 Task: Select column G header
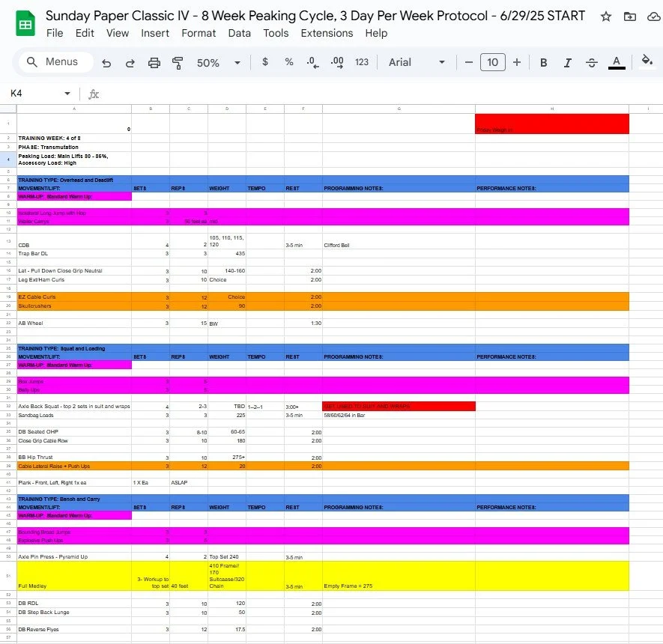click(399, 109)
